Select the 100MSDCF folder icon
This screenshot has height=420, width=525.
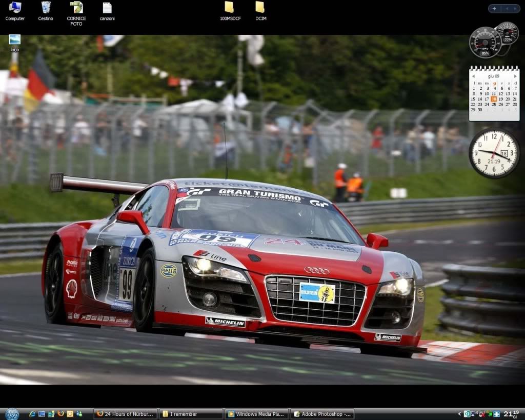pos(230,11)
